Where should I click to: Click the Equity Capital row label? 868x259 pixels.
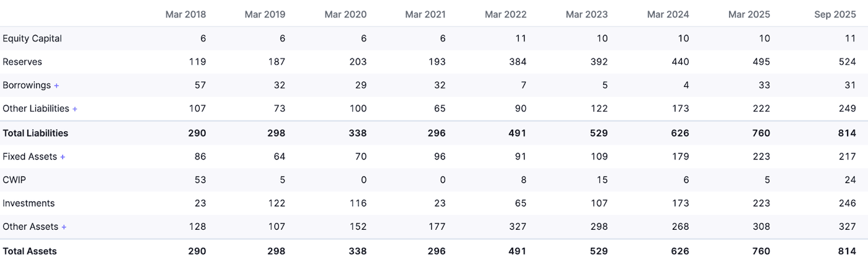pos(32,39)
